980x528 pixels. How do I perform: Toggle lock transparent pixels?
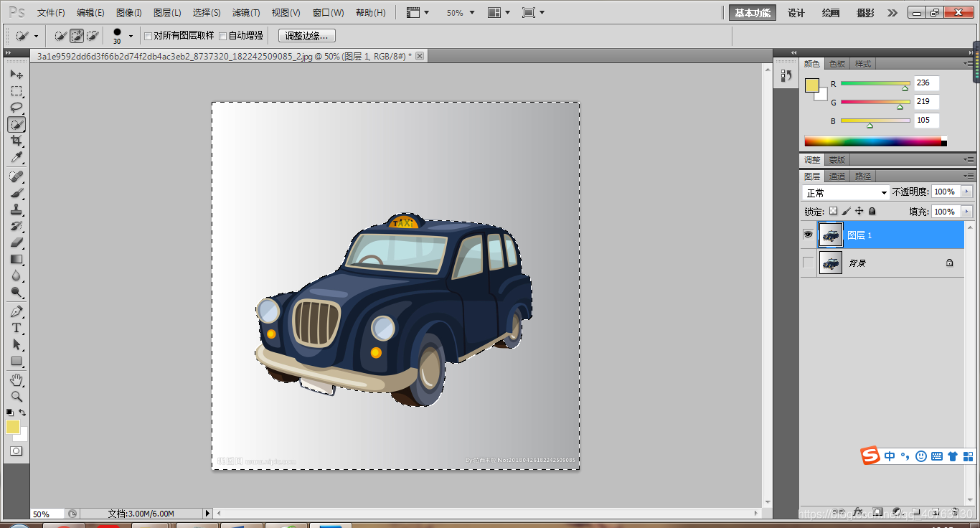click(x=833, y=212)
